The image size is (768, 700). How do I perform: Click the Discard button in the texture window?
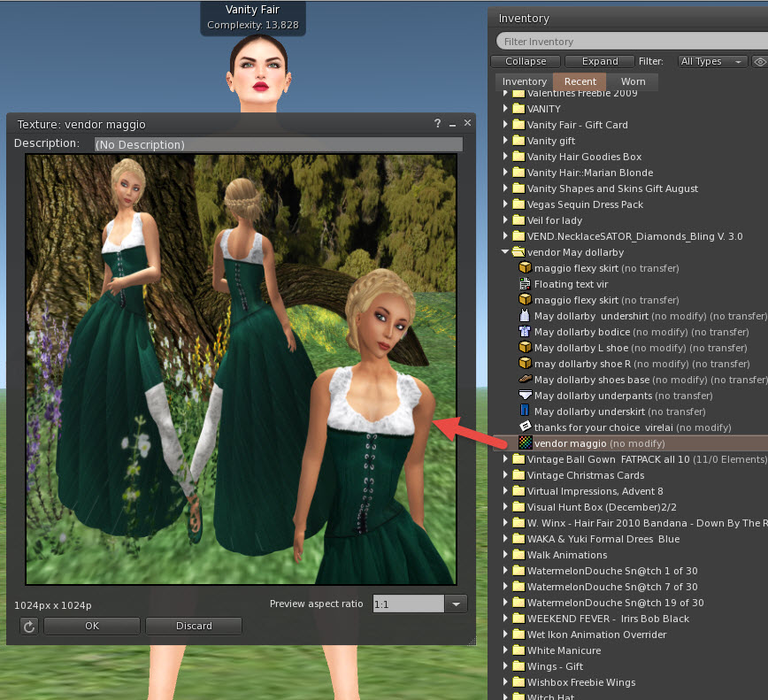[x=194, y=626]
